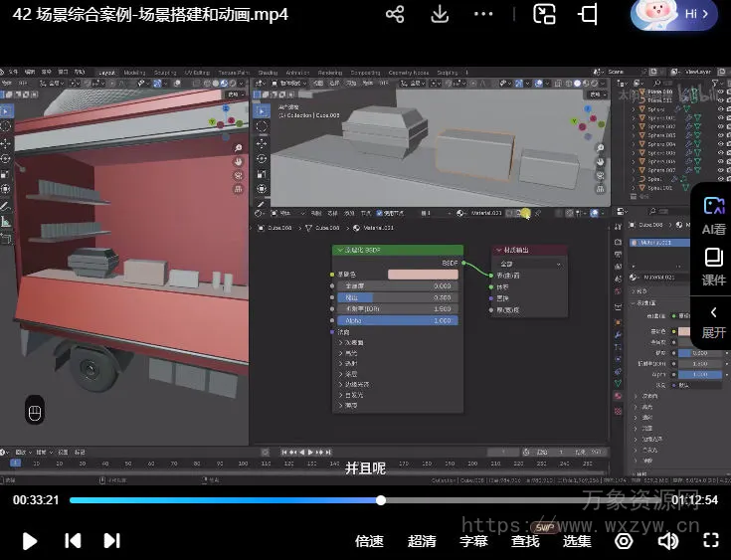The height and width of the screenshot is (560, 731).
Task: Play the video
Action: coord(30,541)
